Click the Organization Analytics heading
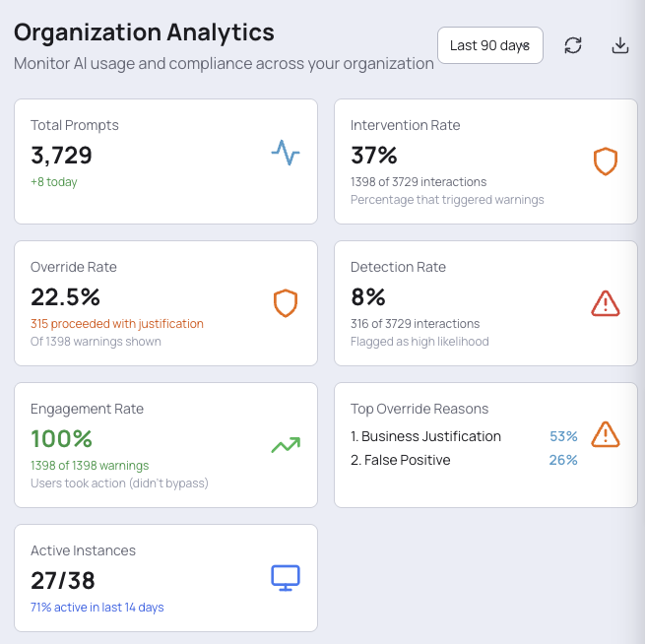Viewport: 645px width, 644px height. 144,32
